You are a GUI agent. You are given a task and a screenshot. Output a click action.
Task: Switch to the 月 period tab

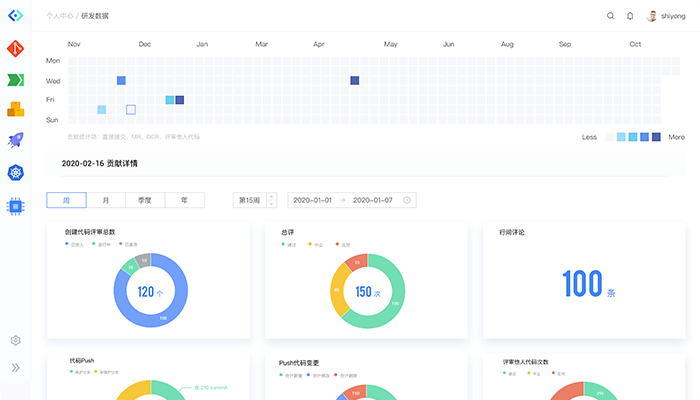coord(105,200)
